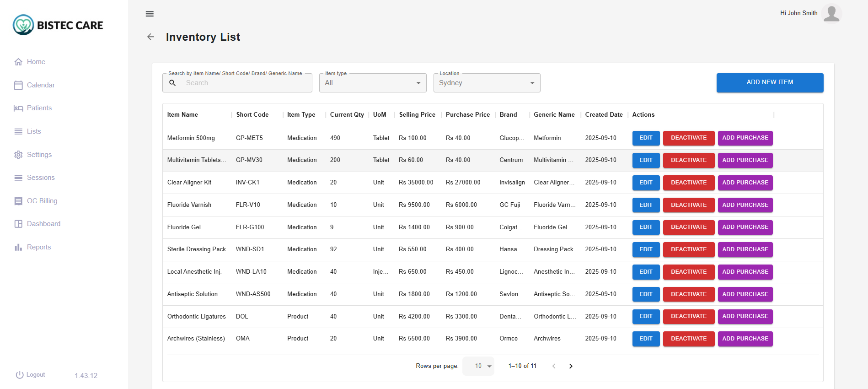Go to next page of inventory
This screenshot has width=868, height=389.
pos(571,366)
